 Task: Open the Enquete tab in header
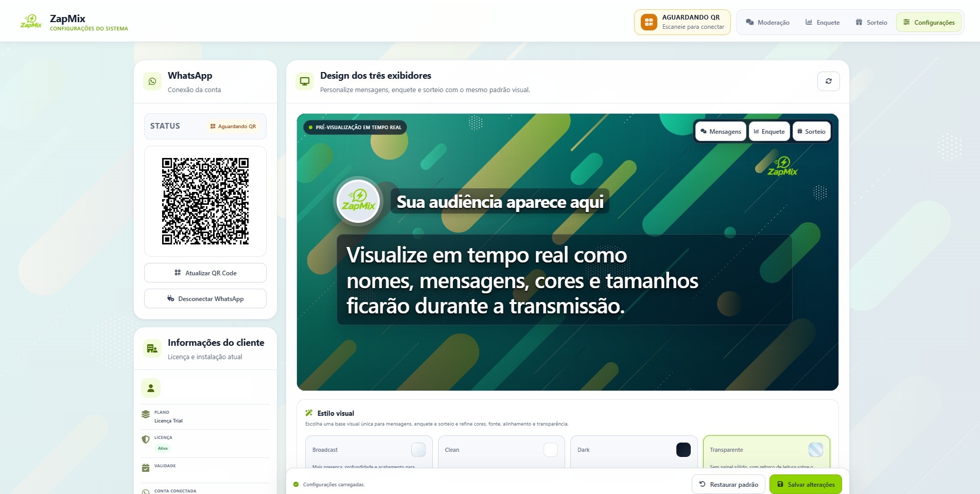(822, 23)
